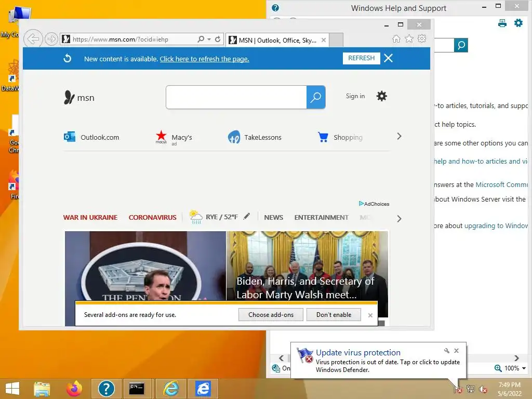Screen dimensions: 532x399
Task: Edit weather location pencil icon
Action: pos(247,216)
